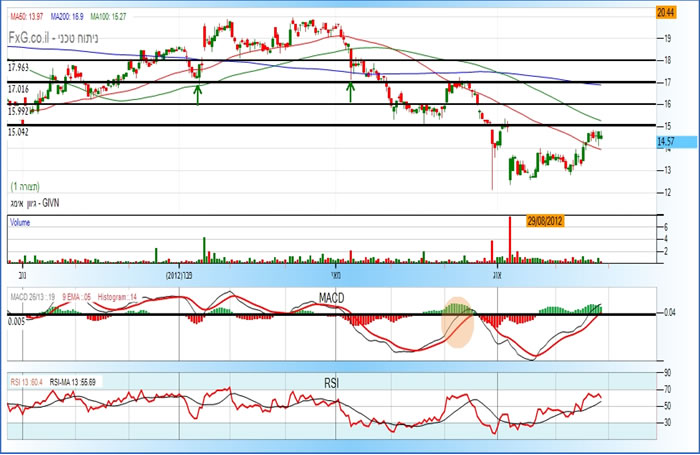Click the 17.963 resistance level label
The image size is (700, 455).
pyautogui.click(x=19, y=66)
